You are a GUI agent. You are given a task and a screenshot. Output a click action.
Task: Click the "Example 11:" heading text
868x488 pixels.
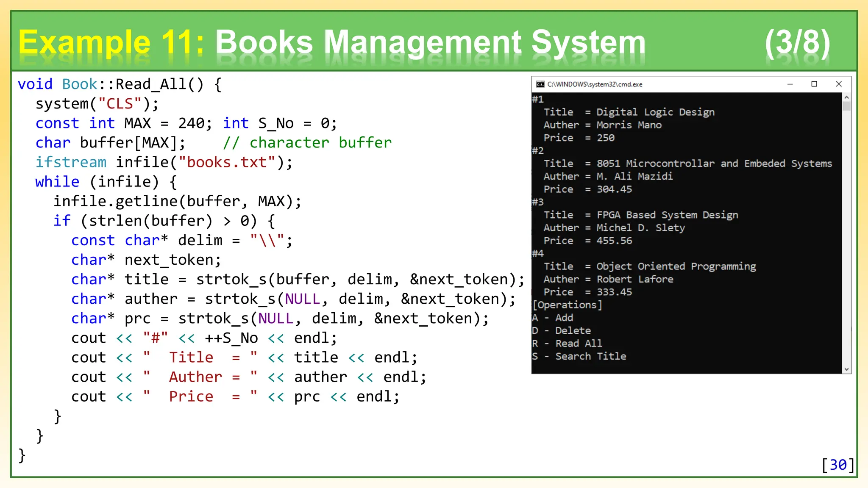click(x=111, y=42)
